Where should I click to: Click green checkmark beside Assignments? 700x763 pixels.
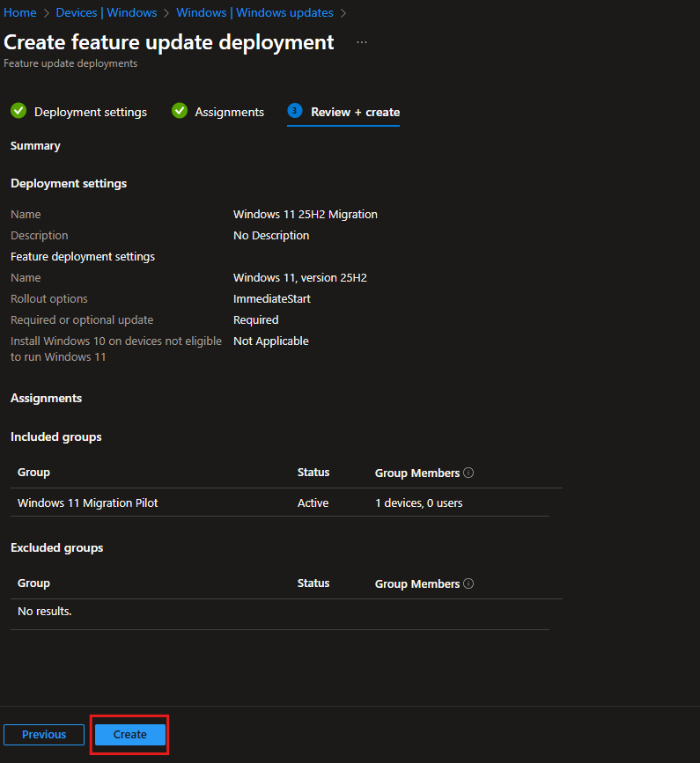(x=180, y=111)
